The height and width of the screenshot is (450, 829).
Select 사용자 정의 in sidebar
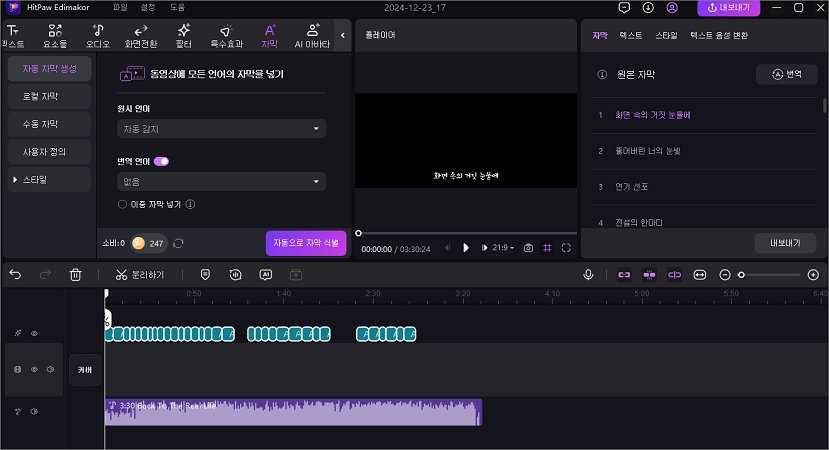click(x=49, y=152)
